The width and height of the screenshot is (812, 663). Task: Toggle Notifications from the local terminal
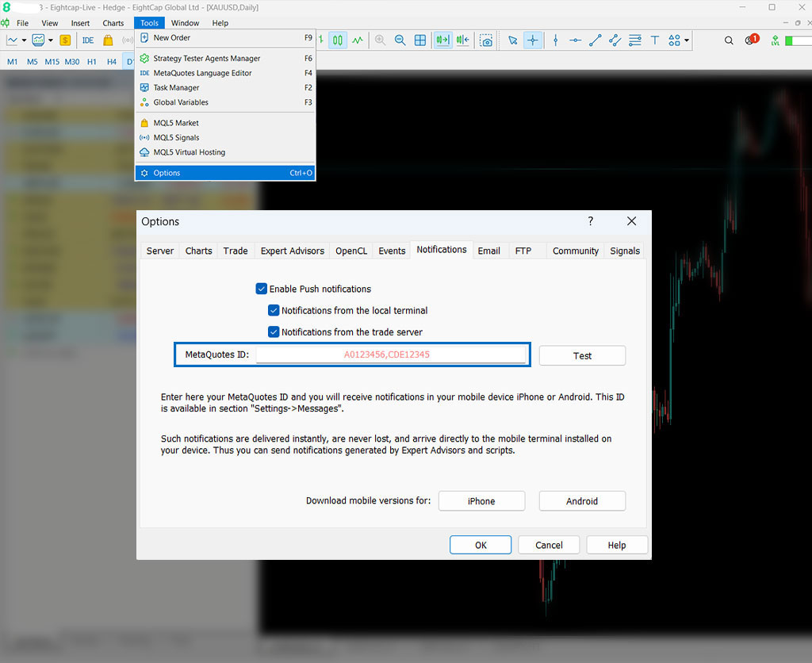pos(274,311)
